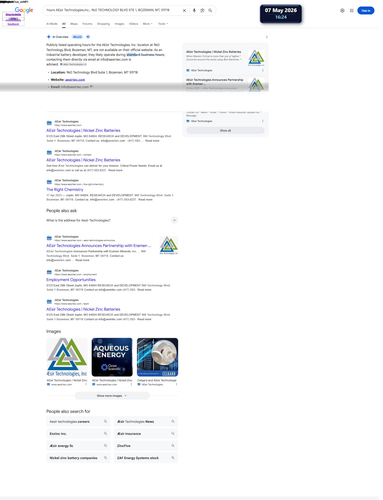The width and height of the screenshot is (383, 500).
Task: Open the quick settings gear icon
Action: point(342,11)
